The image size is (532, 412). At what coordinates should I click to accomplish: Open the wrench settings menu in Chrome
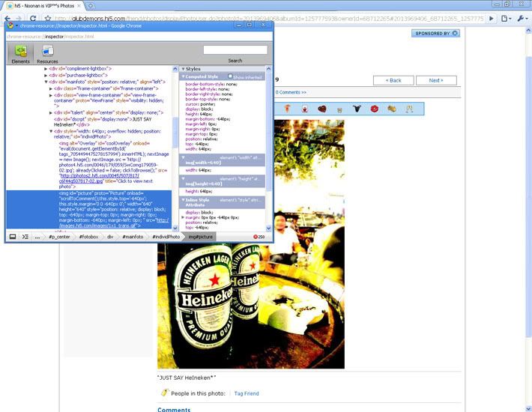coord(522,19)
